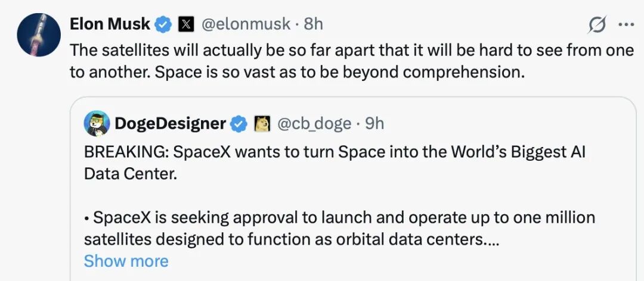Click the X affiliation badge beside Elon Musk
Viewport: 644px width, 281px height.
pos(186,25)
